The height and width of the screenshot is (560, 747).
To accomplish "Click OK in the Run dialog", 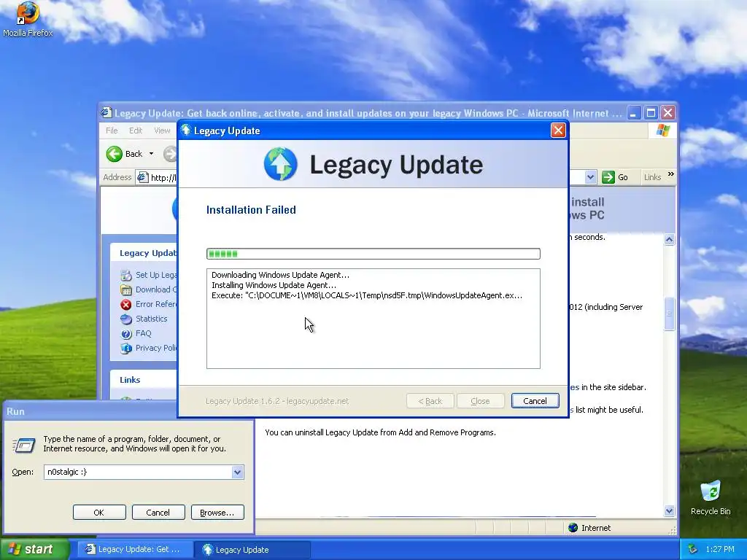I will click(99, 513).
